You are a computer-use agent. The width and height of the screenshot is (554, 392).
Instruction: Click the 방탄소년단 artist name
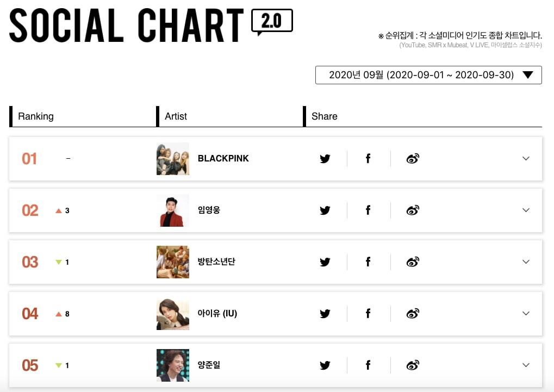pos(216,262)
